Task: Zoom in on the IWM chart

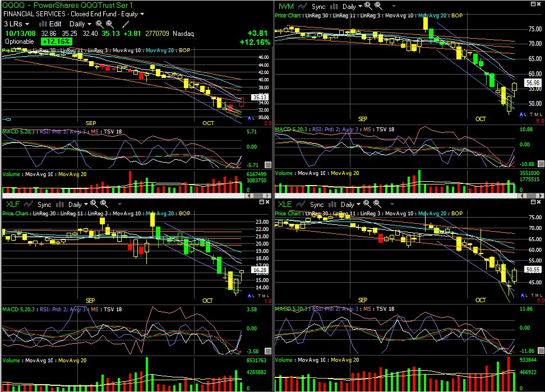Action: click(368, 6)
